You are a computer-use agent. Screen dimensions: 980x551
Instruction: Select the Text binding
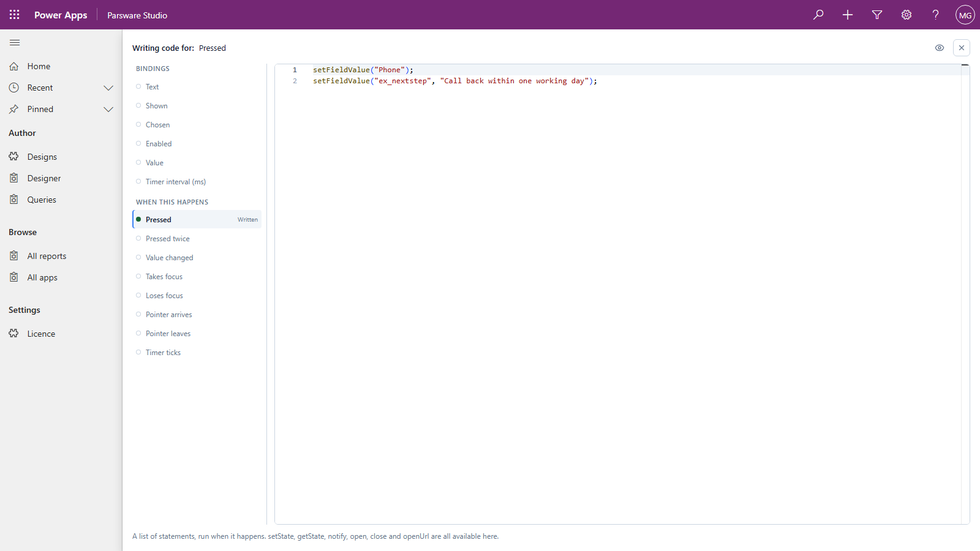point(197,87)
